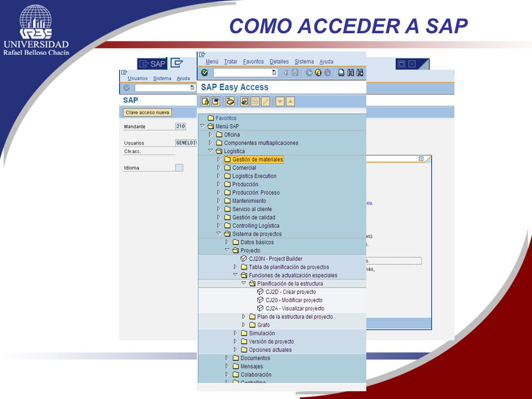Open the Favoritos menu in menu bar
The image size is (532, 399).
(253, 62)
